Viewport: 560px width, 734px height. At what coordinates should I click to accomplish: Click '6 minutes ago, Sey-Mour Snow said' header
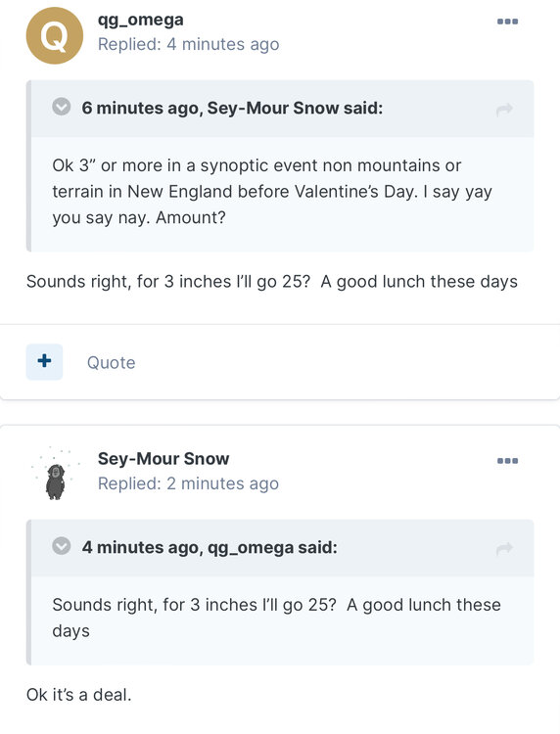point(232,108)
